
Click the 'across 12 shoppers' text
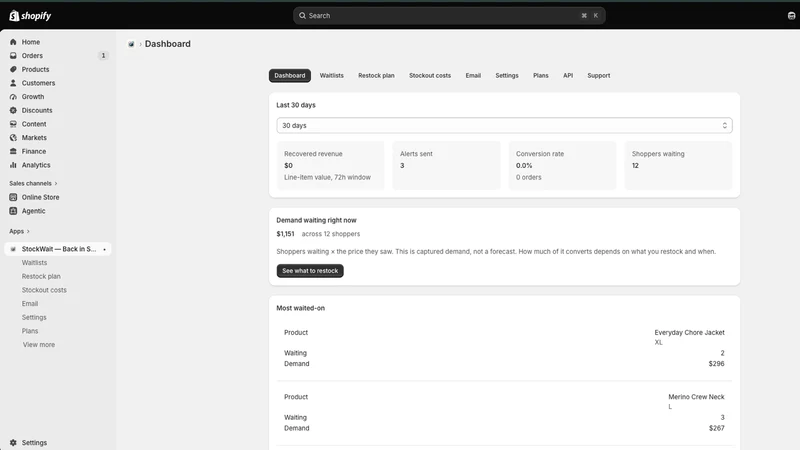(x=331, y=234)
